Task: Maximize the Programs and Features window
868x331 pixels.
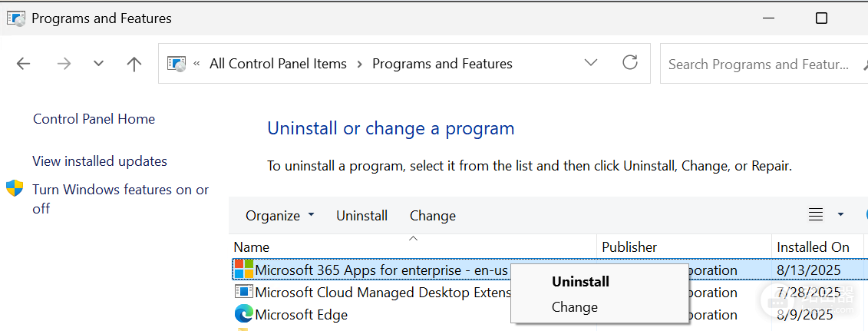Action: click(x=821, y=18)
